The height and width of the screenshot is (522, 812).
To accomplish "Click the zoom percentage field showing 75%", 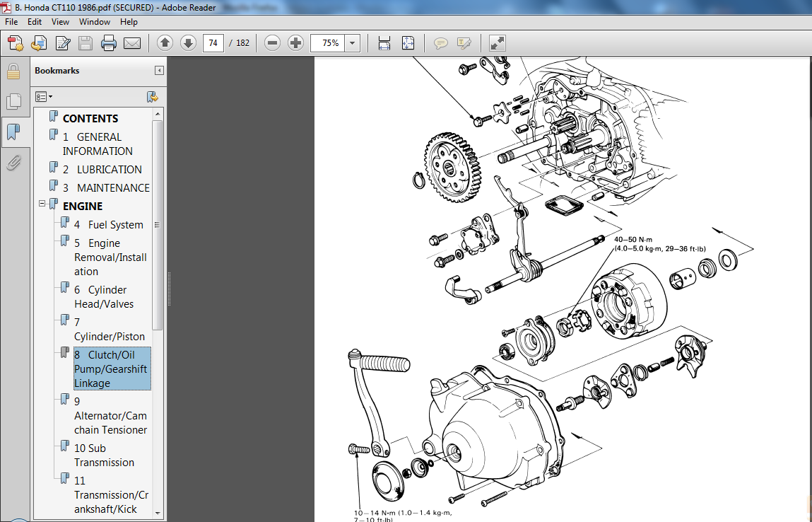I will click(328, 43).
